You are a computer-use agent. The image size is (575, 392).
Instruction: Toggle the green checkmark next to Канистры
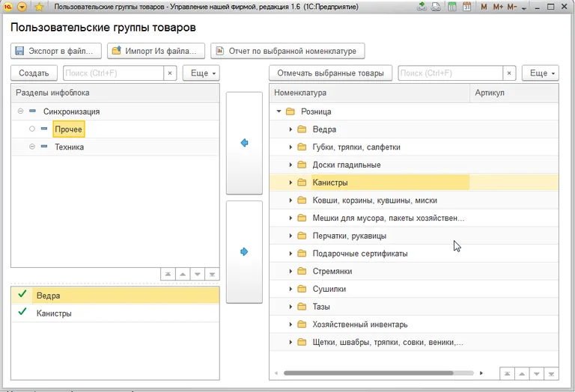[x=22, y=313]
